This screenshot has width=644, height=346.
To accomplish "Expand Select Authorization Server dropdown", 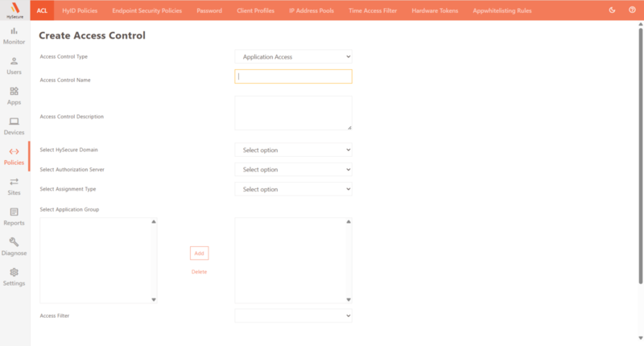I will [x=293, y=170].
